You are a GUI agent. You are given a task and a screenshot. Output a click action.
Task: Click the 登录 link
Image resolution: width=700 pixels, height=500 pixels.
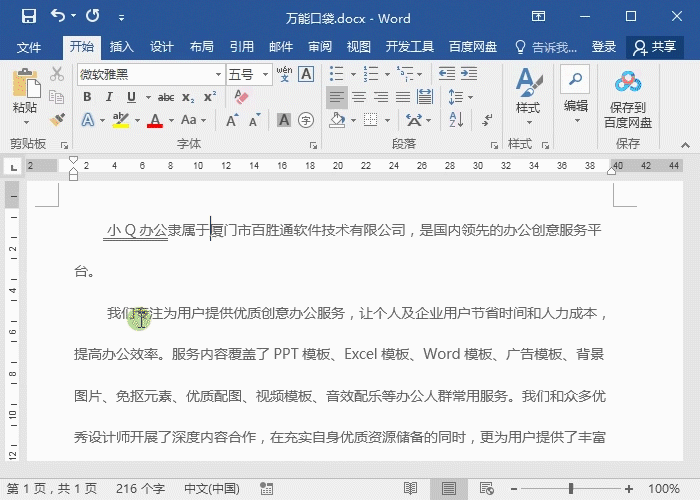pos(604,47)
